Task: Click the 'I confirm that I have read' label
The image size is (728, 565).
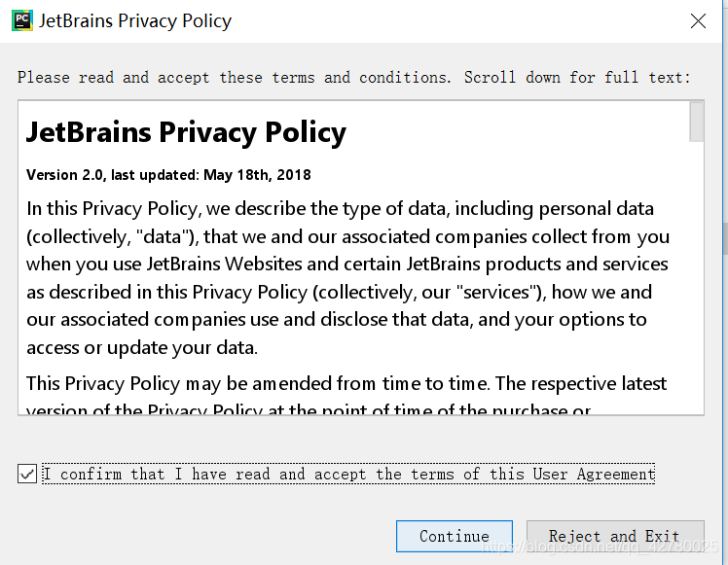Action: pos(348,474)
